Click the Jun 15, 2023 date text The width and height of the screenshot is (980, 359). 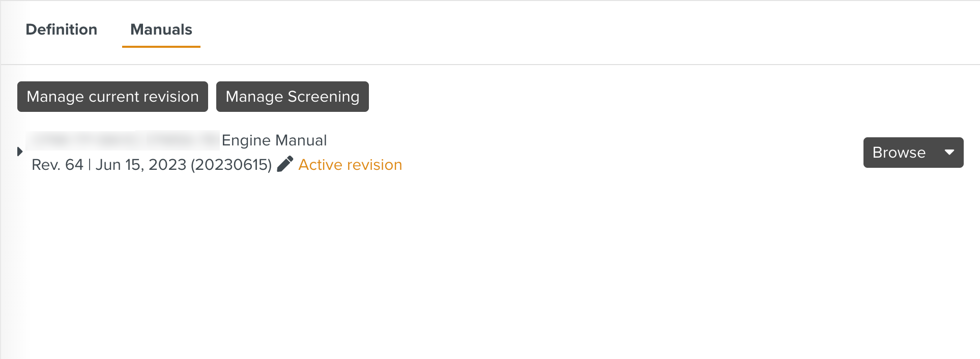[141, 165]
